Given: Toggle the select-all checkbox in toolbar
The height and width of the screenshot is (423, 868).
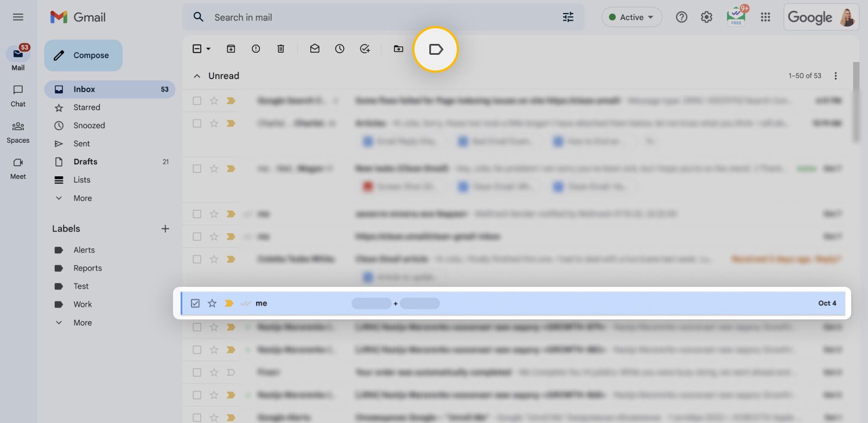Looking at the screenshot, I should click(x=197, y=49).
